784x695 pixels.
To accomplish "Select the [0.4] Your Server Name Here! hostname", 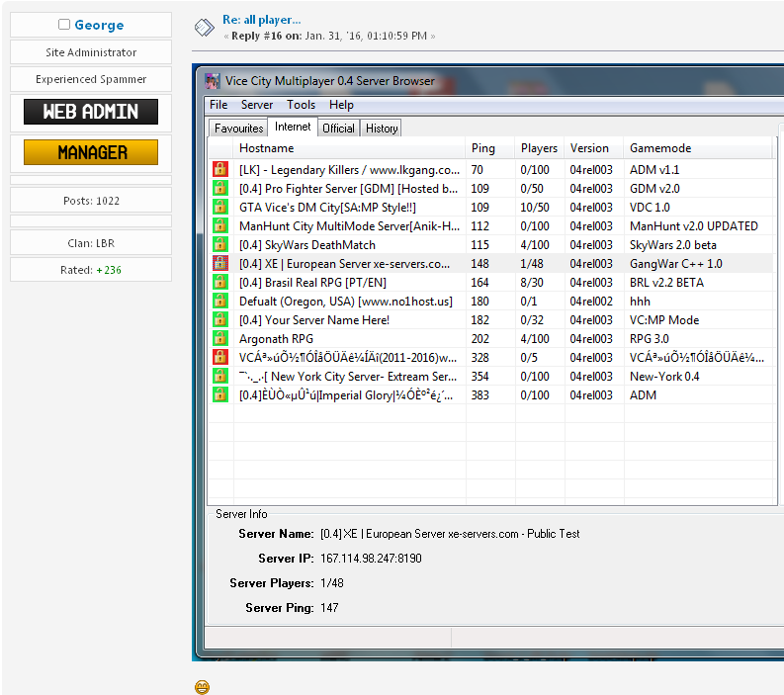I will [314, 320].
